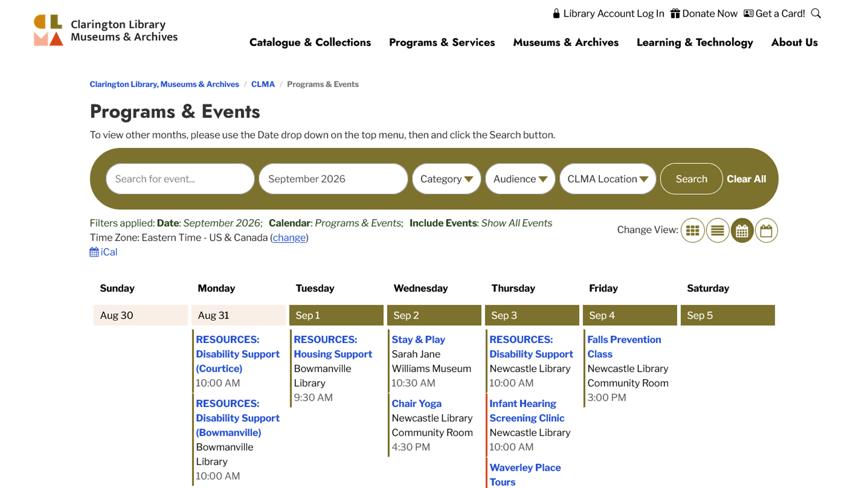Open the About Us menu

[794, 42]
